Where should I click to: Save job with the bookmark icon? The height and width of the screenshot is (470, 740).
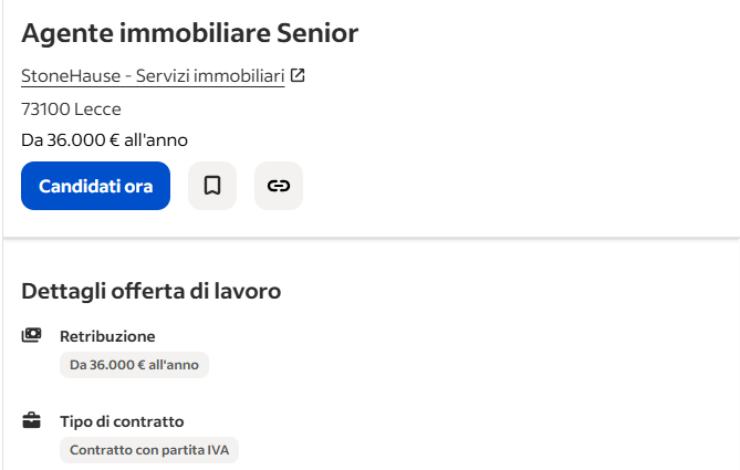point(213,186)
